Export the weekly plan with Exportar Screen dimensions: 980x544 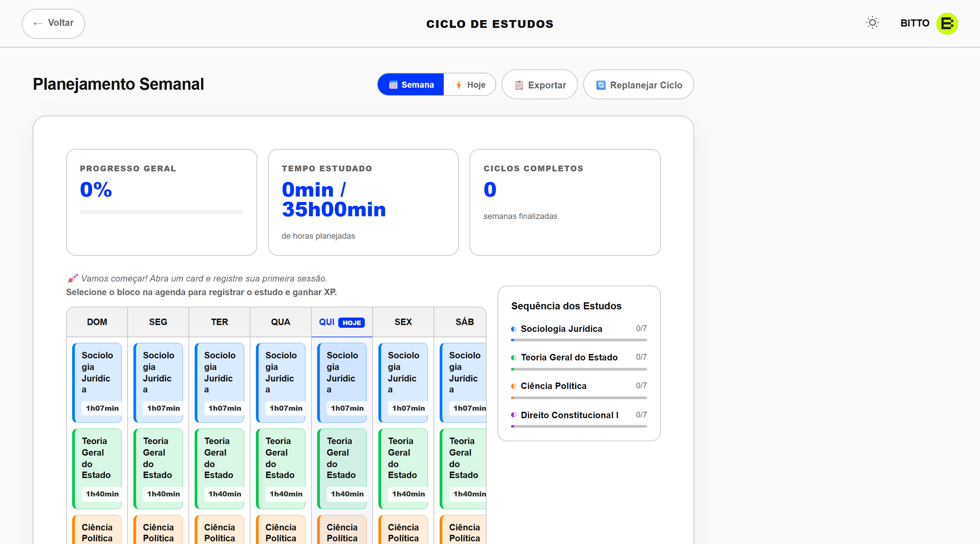(539, 85)
